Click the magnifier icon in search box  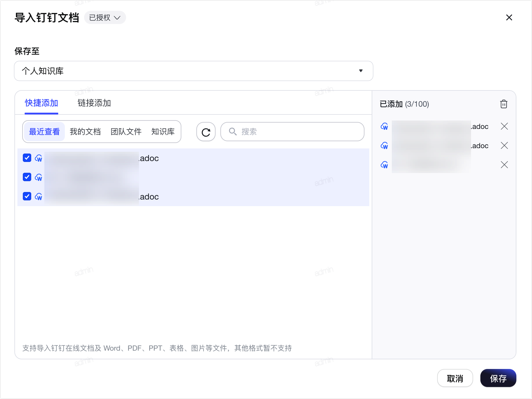tap(233, 132)
